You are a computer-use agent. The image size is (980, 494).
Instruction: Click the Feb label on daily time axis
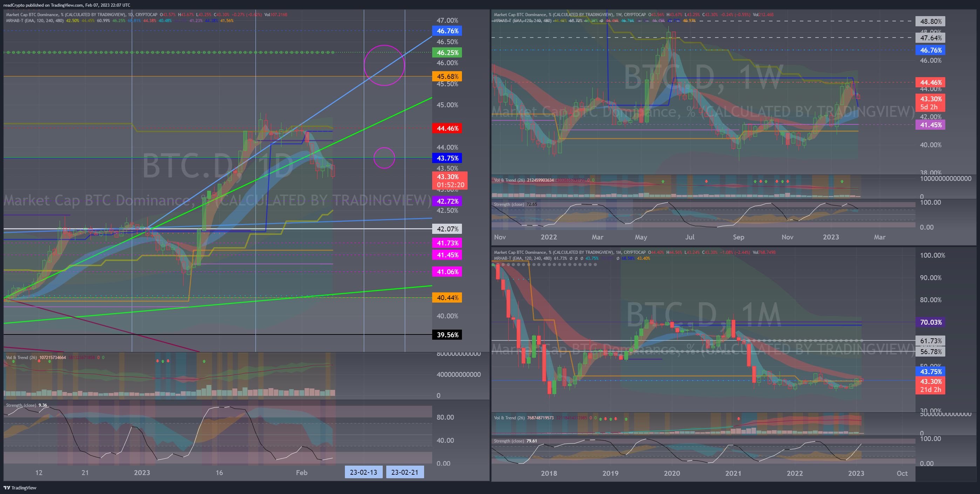click(302, 472)
